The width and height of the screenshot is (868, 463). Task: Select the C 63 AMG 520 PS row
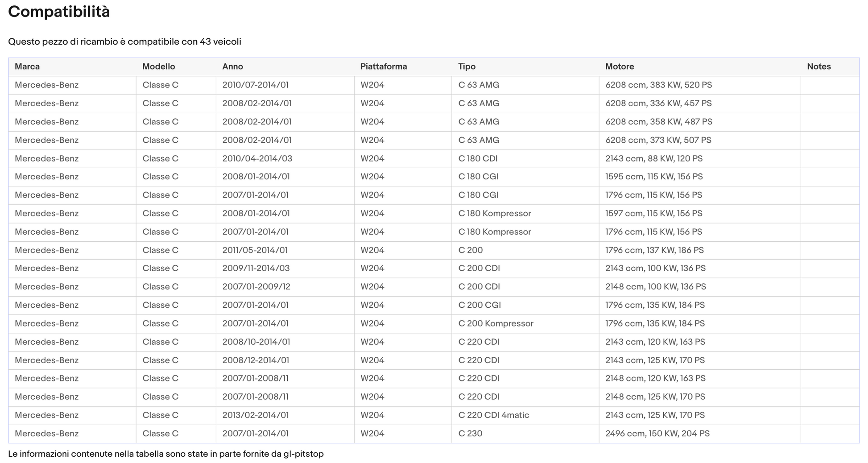[434, 85]
